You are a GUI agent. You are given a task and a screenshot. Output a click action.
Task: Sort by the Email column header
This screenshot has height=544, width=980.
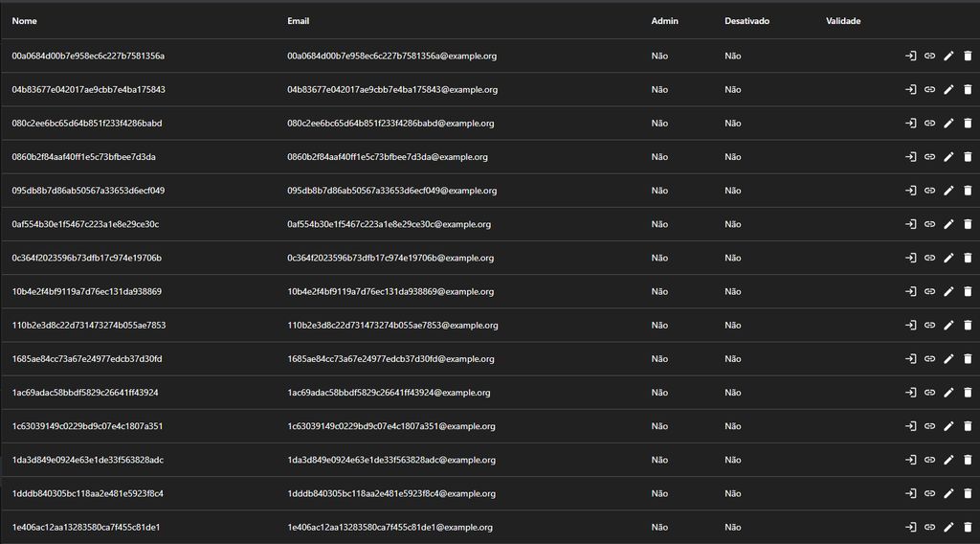pyautogui.click(x=299, y=21)
